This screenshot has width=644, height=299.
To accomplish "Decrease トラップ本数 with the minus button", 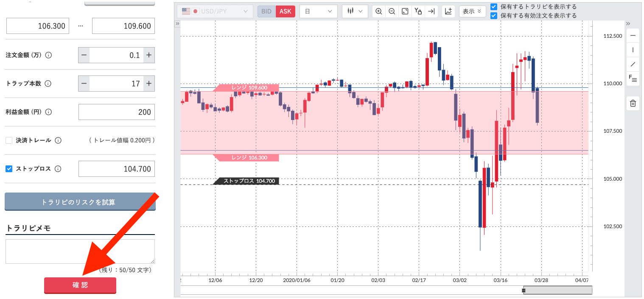I will 84,84.
